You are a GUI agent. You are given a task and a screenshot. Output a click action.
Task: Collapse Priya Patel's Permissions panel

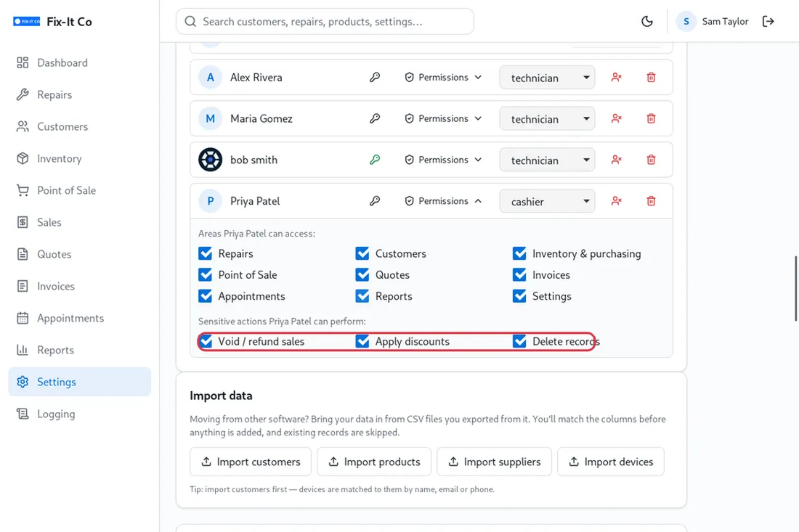click(443, 201)
